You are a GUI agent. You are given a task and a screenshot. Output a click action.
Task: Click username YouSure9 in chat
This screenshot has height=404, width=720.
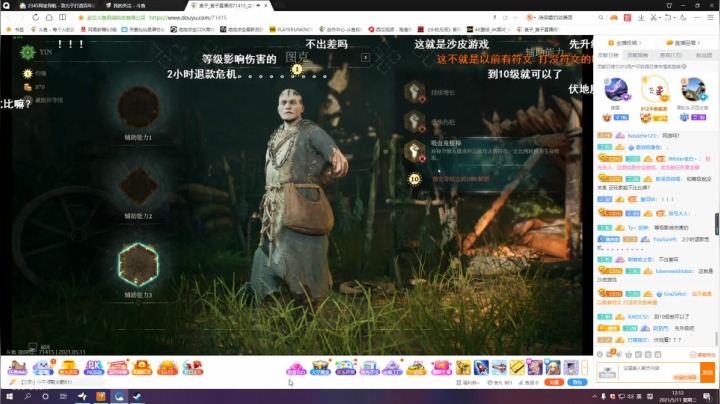664,239
